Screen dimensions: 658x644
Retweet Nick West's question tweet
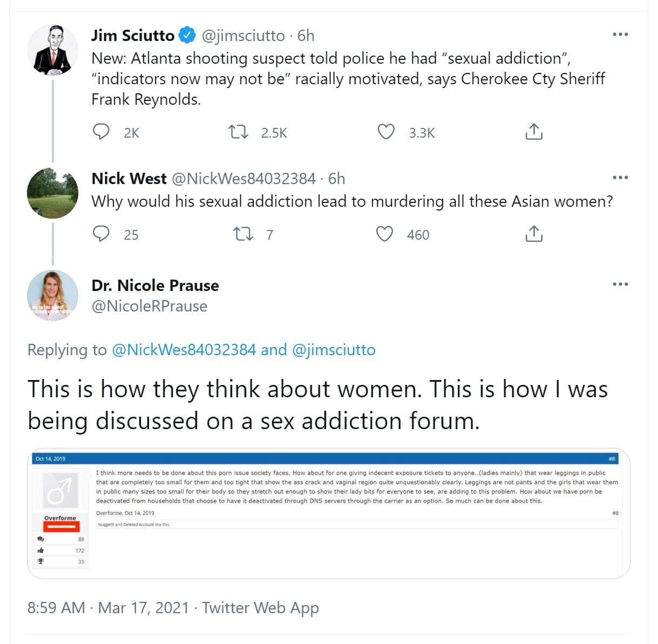point(242,234)
